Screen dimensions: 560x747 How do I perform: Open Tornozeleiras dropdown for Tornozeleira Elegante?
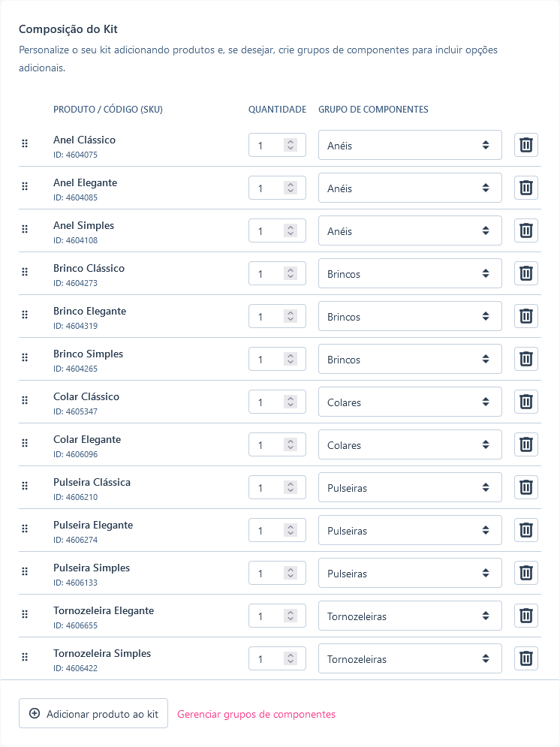click(x=410, y=616)
